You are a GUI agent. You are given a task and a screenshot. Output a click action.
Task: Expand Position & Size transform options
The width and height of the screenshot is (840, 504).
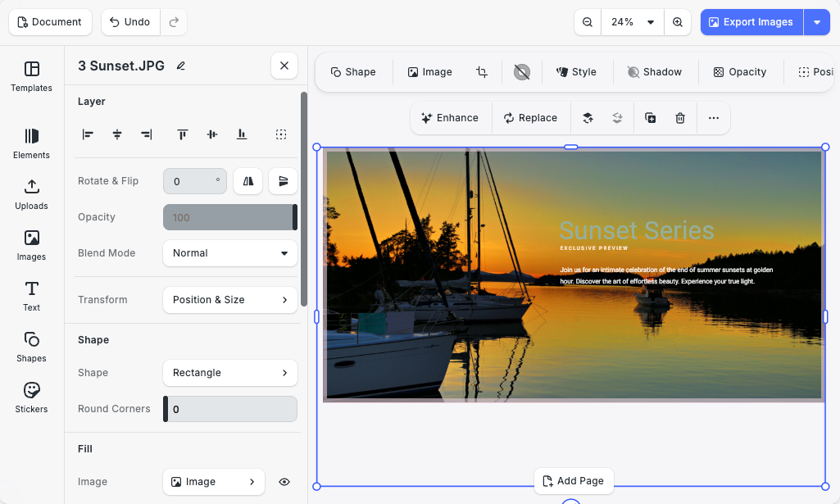pyautogui.click(x=230, y=300)
